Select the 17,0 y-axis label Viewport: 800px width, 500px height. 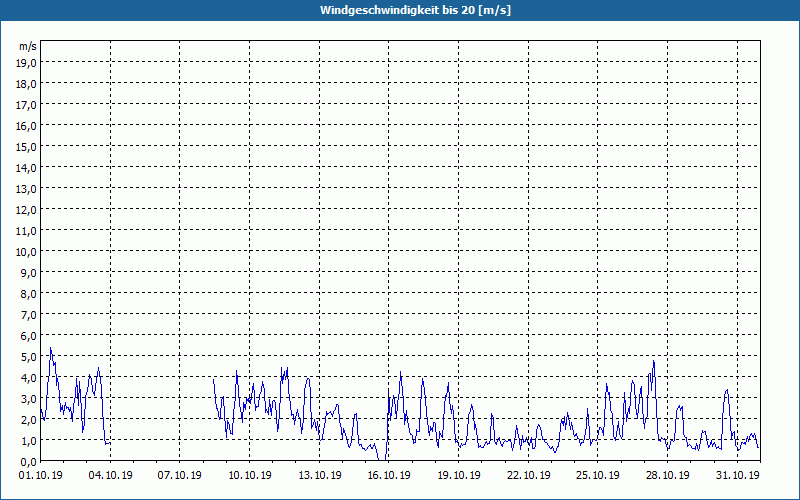pos(28,105)
